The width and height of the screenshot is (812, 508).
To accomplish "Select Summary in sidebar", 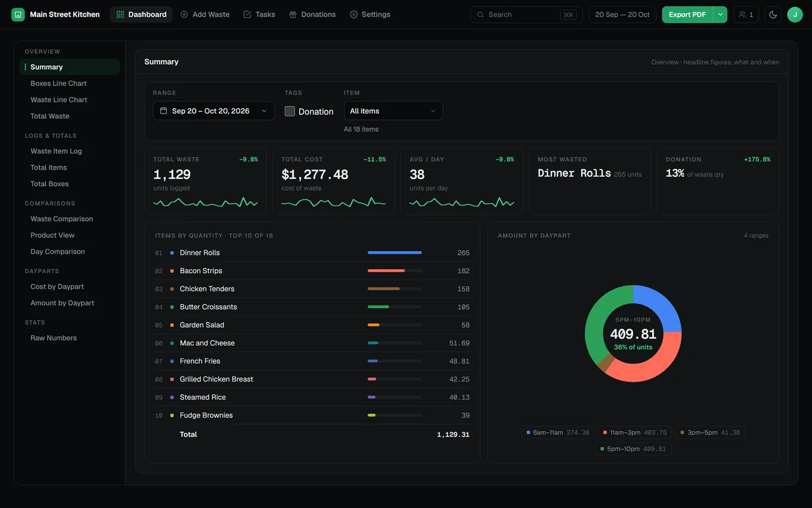I will (70, 67).
